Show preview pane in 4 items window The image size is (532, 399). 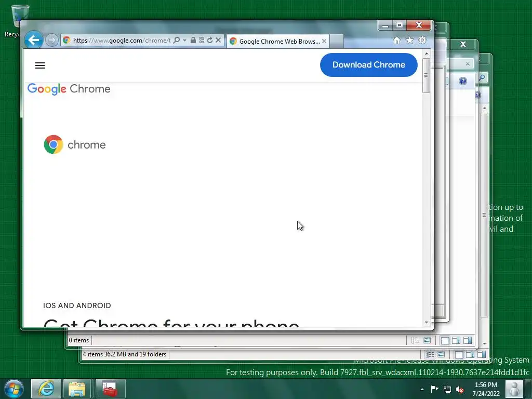tap(482, 355)
